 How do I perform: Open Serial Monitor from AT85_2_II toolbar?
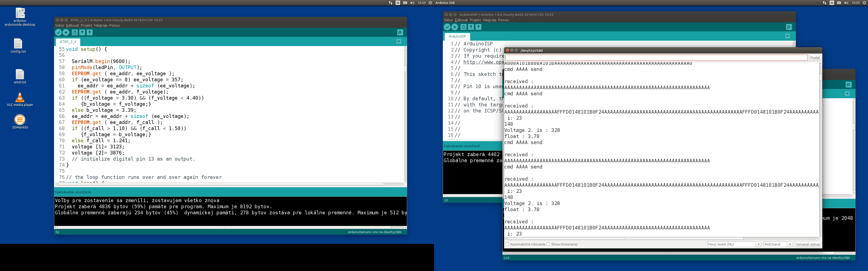coord(400,32)
